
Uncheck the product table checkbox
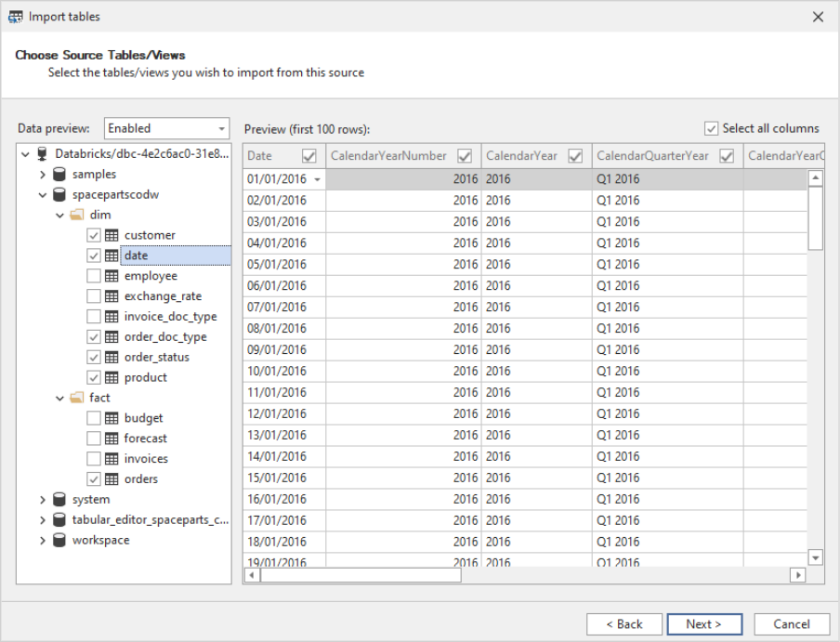pyautogui.click(x=93, y=376)
